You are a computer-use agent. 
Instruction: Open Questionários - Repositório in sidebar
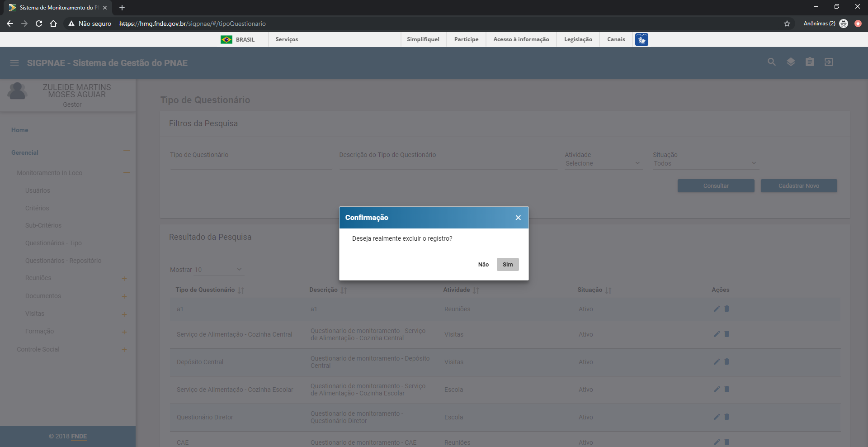pyautogui.click(x=63, y=261)
